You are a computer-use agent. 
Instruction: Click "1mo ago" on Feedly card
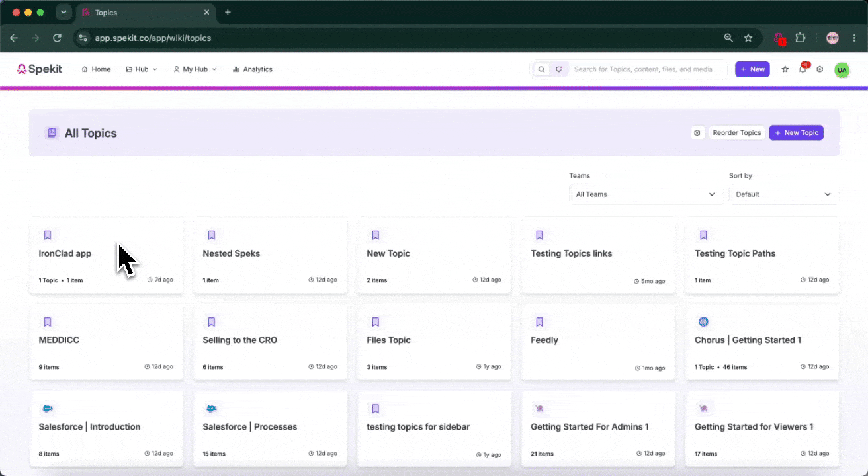click(650, 368)
